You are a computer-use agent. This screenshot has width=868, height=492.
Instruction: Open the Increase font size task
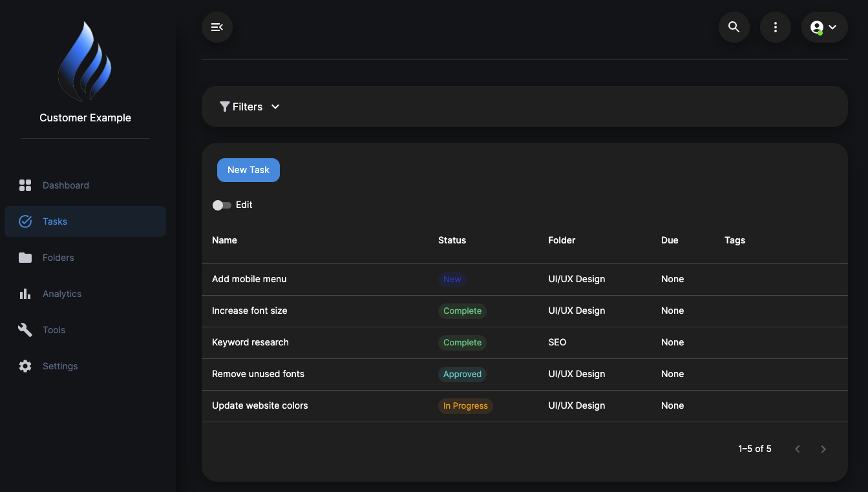[x=249, y=311]
